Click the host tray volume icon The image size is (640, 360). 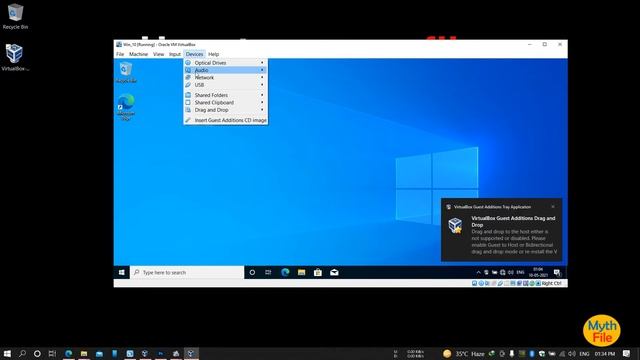[572, 353]
